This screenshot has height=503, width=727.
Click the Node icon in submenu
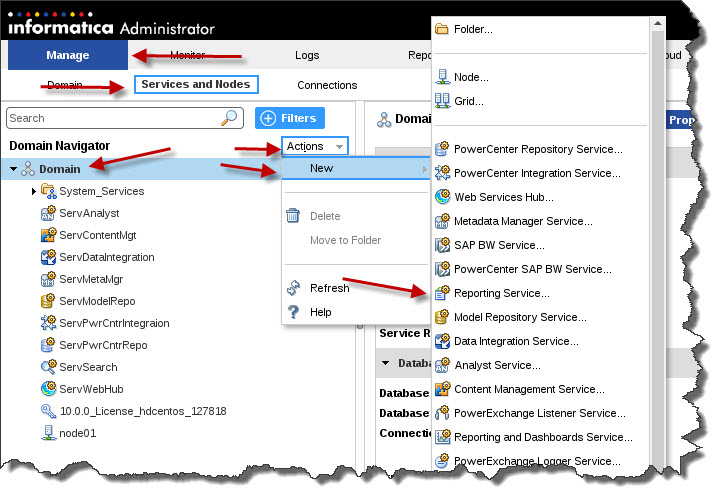tap(442, 77)
